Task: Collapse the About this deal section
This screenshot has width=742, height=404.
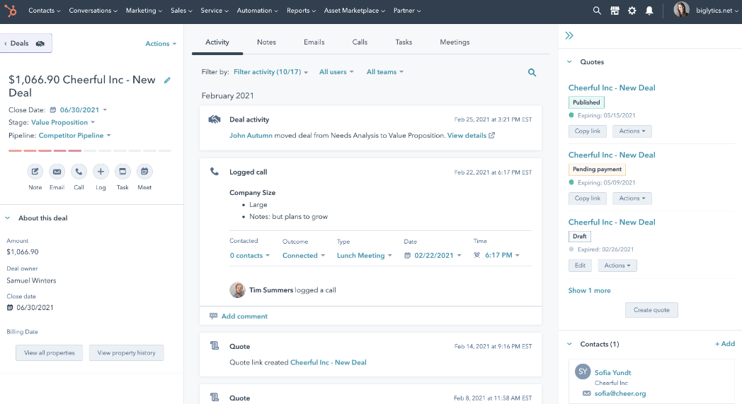Action: [x=7, y=218]
